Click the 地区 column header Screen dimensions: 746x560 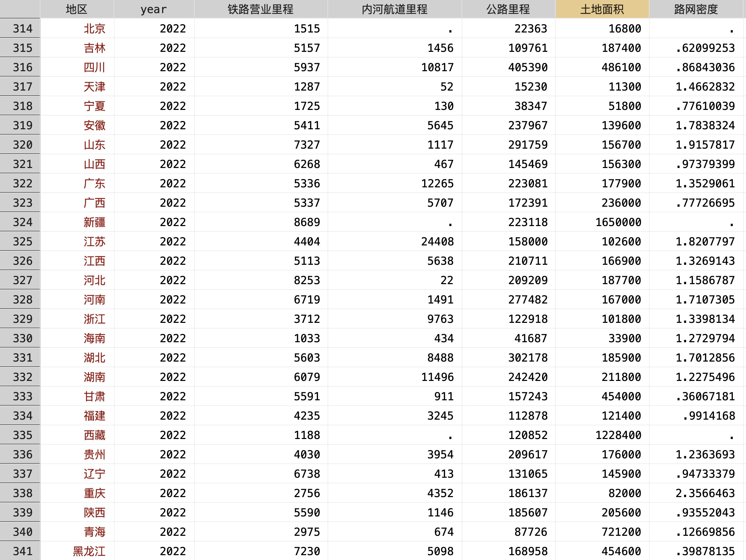pyautogui.click(x=76, y=9)
